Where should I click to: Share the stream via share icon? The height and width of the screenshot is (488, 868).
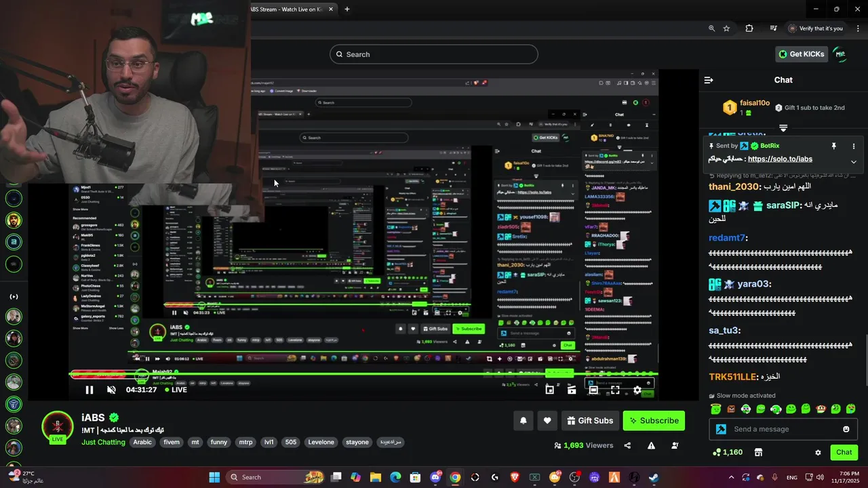click(x=627, y=445)
